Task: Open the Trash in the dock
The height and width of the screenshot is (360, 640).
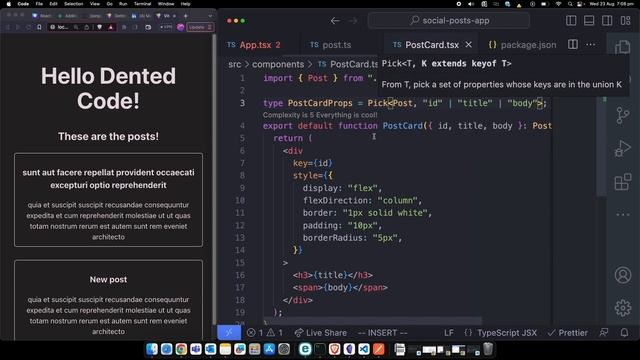Action: coord(488,349)
